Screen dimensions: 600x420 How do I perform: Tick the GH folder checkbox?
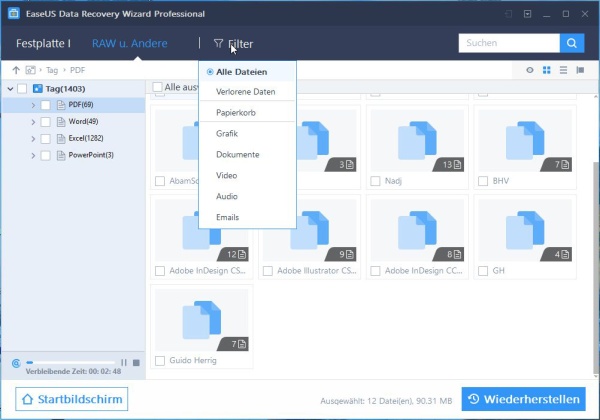pos(483,271)
